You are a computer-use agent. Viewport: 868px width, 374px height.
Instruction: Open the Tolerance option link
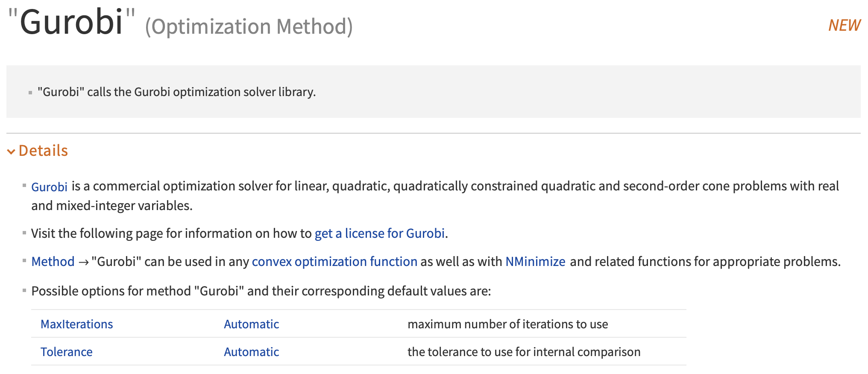[67, 352]
